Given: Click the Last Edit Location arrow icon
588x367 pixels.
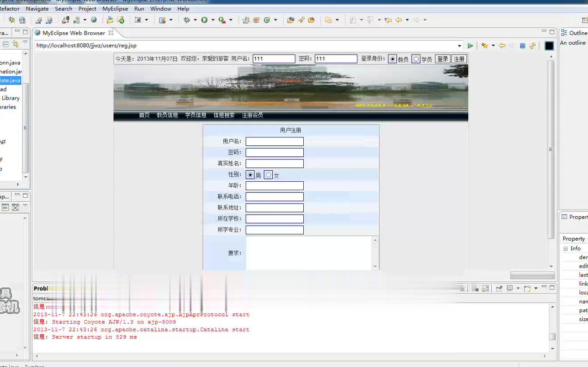Looking at the screenshot, I should pos(388,20).
